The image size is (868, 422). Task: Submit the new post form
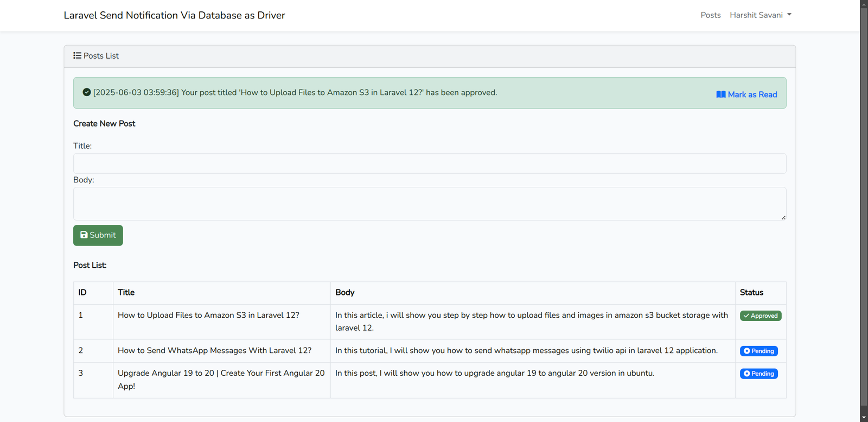(x=98, y=235)
